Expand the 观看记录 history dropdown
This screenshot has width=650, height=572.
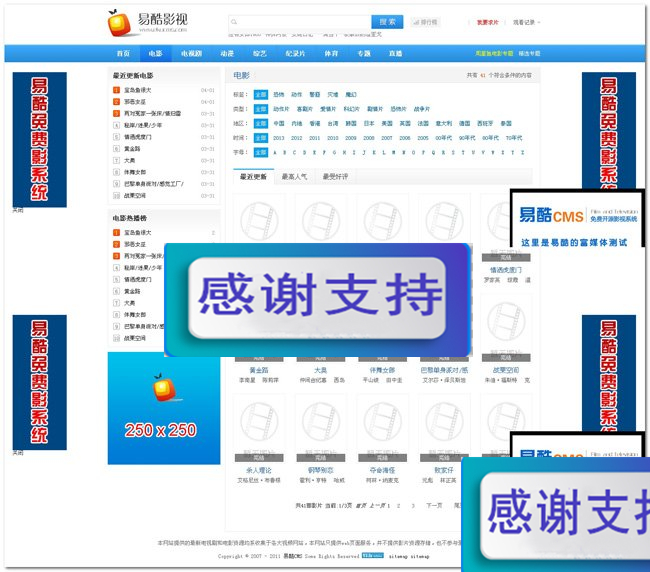526,22
